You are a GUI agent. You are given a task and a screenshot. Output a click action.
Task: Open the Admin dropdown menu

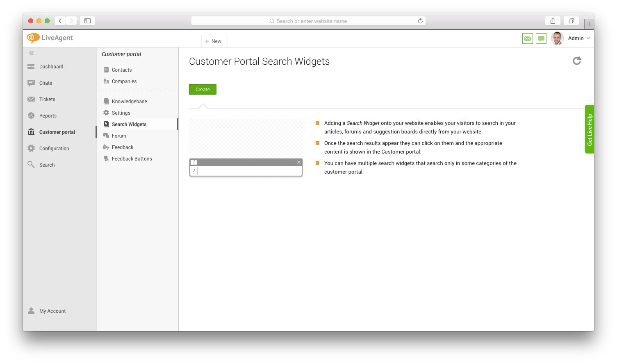(x=579, y=38)
